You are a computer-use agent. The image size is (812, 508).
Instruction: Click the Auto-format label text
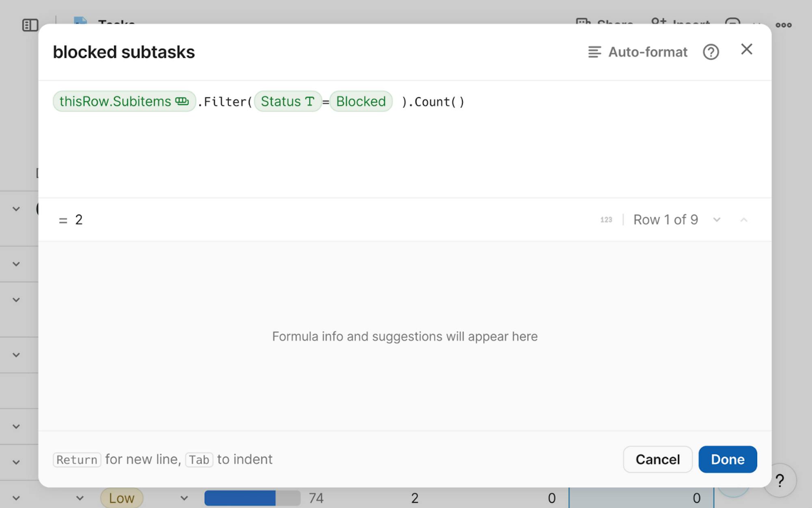[647, 52]
